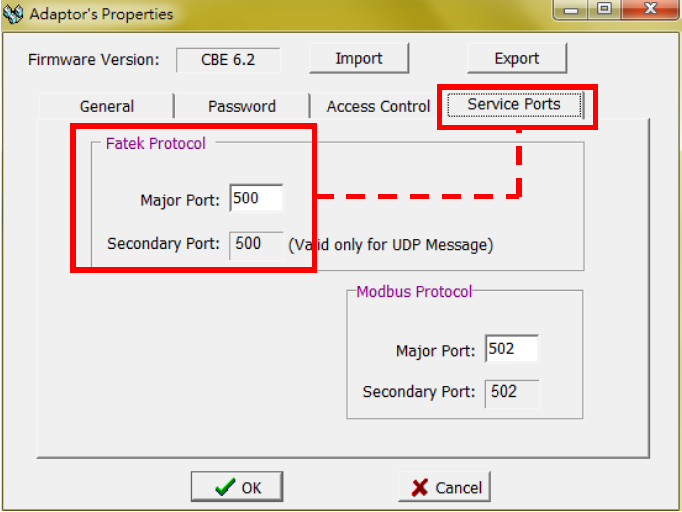This screenshot has width=682, height=512.
Task: Export adaptor settings
Action: [517, 58]
